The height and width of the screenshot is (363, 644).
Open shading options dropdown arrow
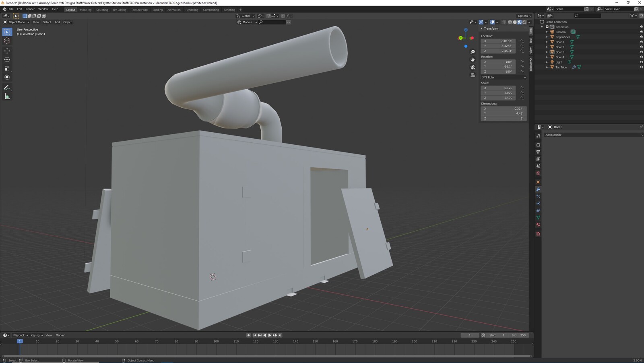529,22
